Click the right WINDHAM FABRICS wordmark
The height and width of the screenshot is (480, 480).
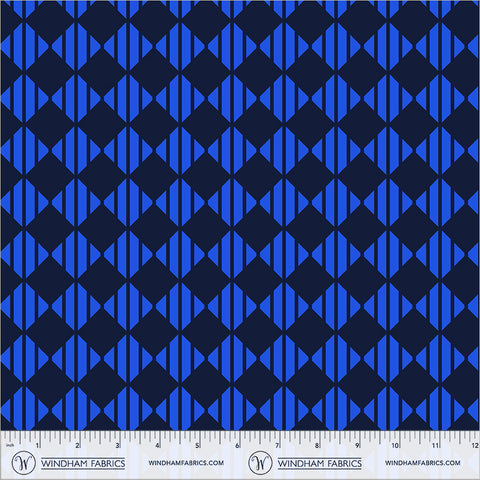pyautogui.click(x=320, y=463)
